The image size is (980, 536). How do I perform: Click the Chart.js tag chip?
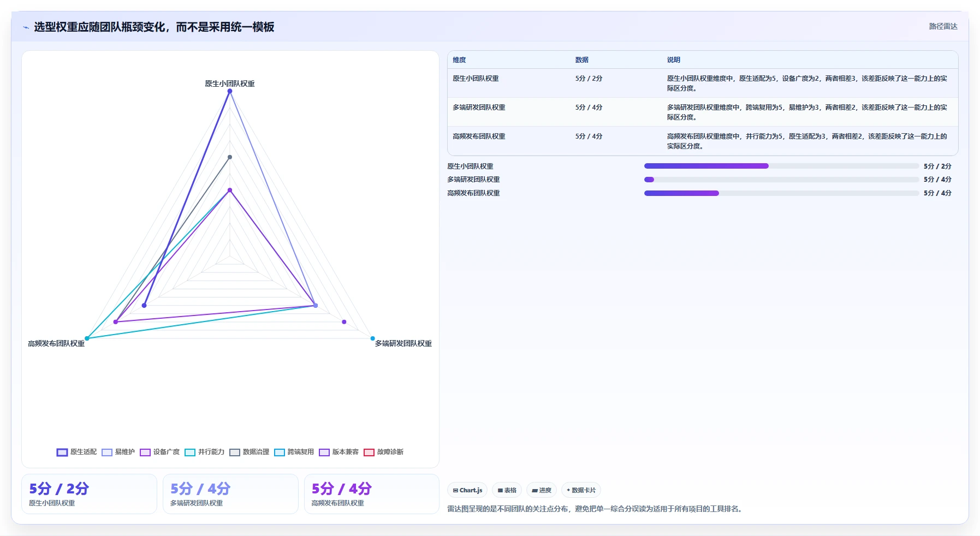point(467,490)
